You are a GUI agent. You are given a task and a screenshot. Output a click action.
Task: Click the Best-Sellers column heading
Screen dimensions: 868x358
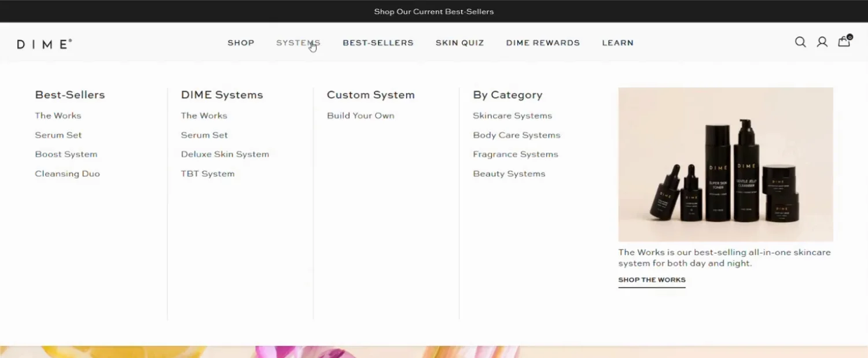(70, 95)
